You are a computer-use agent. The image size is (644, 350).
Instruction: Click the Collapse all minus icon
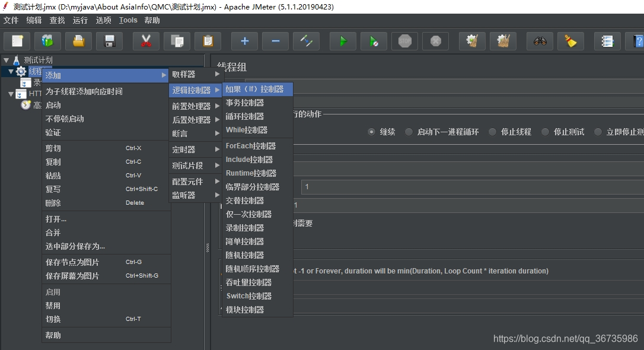275,41
